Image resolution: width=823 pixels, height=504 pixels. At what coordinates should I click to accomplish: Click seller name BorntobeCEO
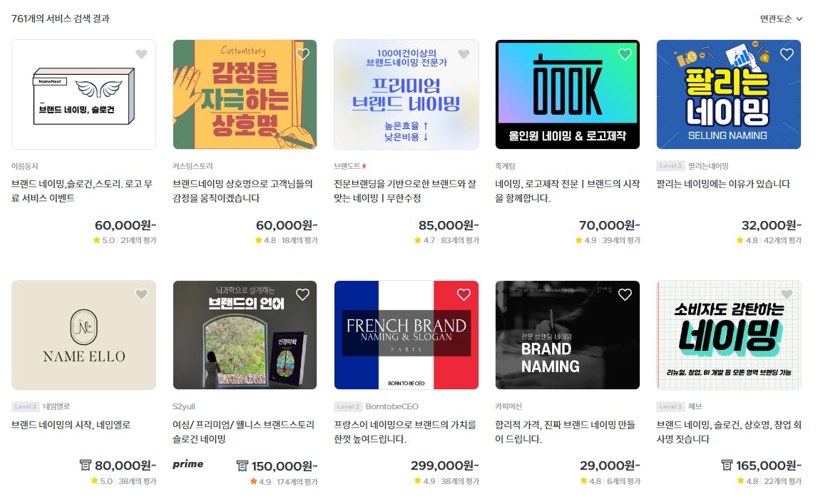(x=392, y=406)
